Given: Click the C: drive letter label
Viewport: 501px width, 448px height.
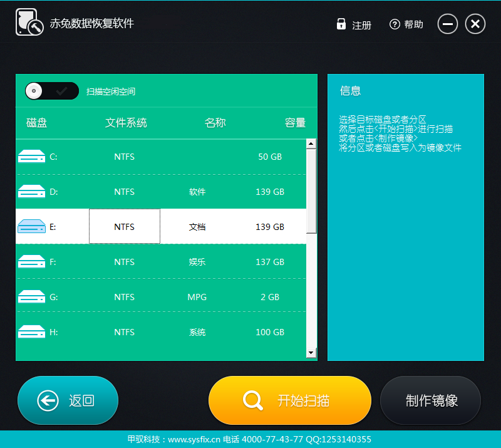Looking at the screenshot, I should pyautogui.click(x=53, y=157).
